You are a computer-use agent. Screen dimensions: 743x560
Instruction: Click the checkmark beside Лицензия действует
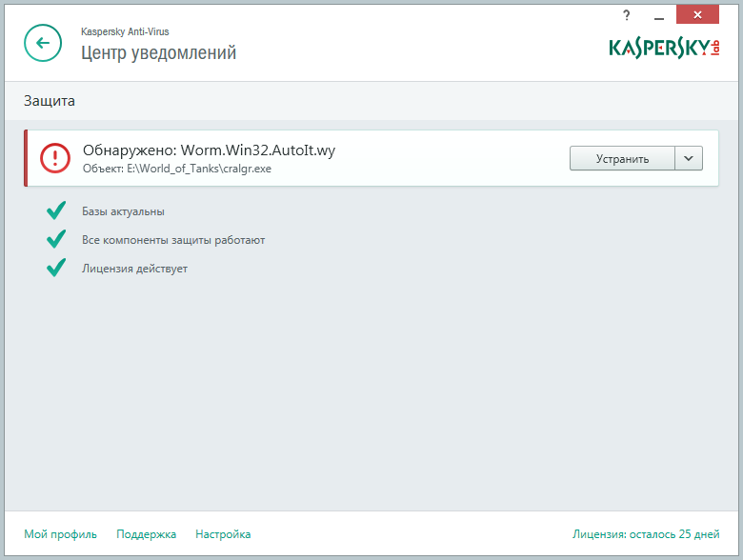pyautogui.click(x=56, y=268)
